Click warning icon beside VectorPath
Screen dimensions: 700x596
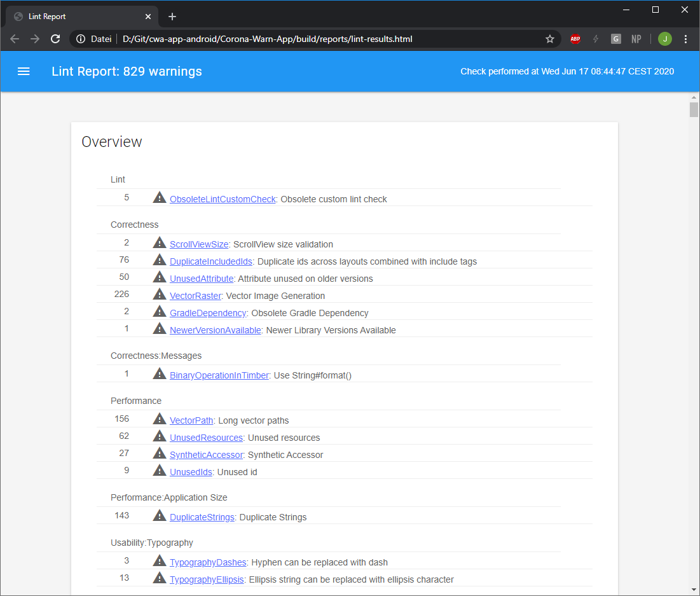tap(160, 418)
